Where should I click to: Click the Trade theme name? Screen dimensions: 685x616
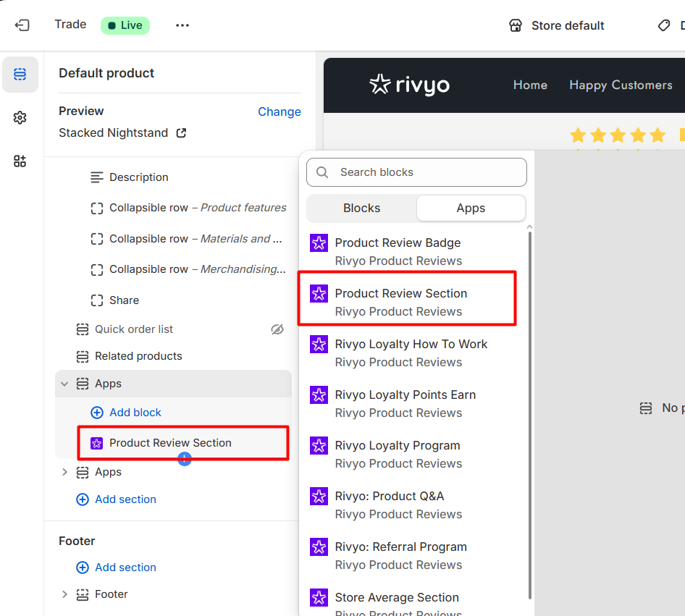click(x=70, y=25)
